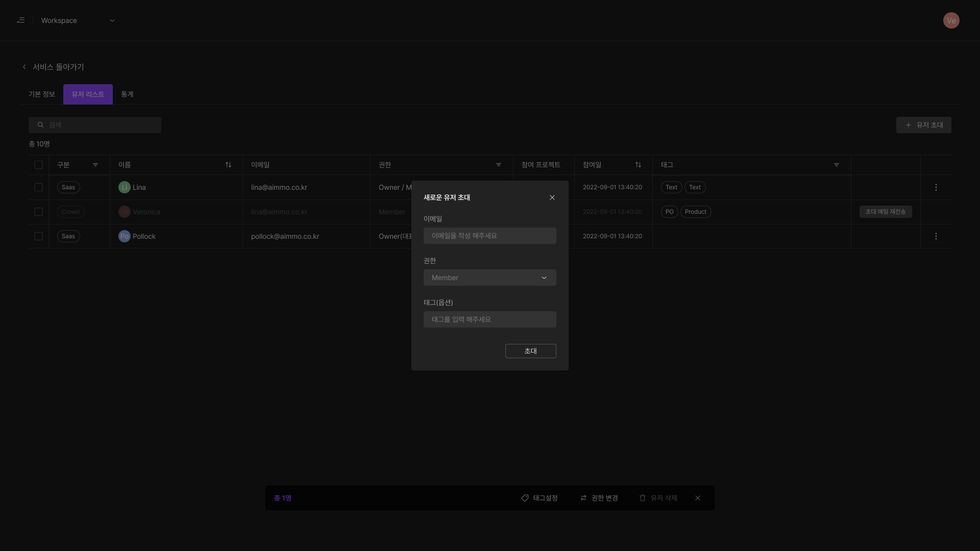Open the more options menu for Lina
The width and height of the screenshot is (980, 551).
936,187
